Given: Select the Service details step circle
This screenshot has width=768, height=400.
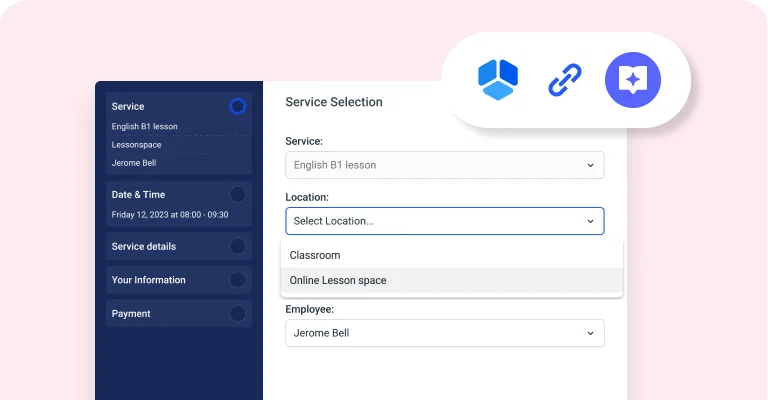Looking at the screenshot, I should [x=238, y=246].
